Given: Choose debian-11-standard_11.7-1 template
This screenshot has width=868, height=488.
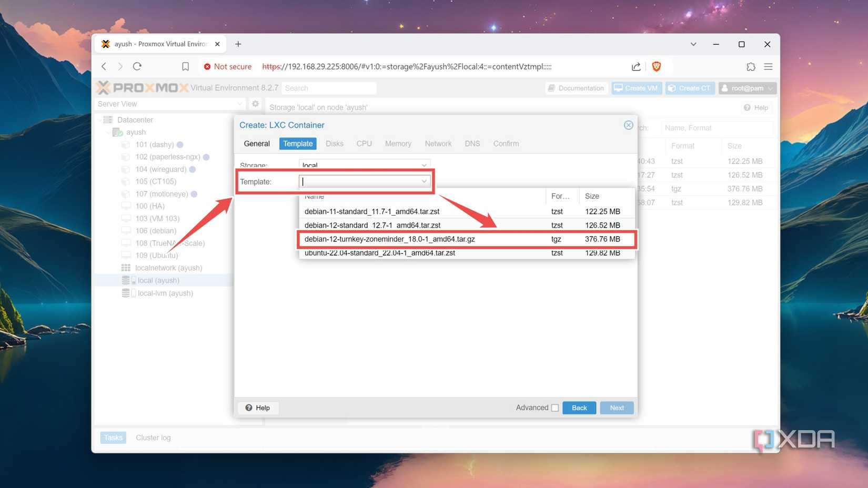Looking at the screenshot, I should pos(467,211).
